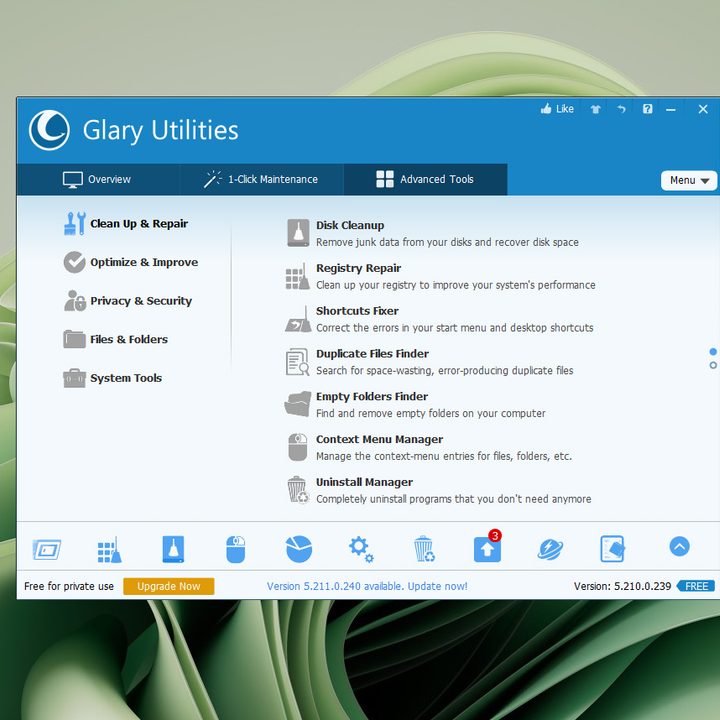Click the Disk Cleanup title link
The width and height of the screenshot is (720, 720).
point(350,225)
